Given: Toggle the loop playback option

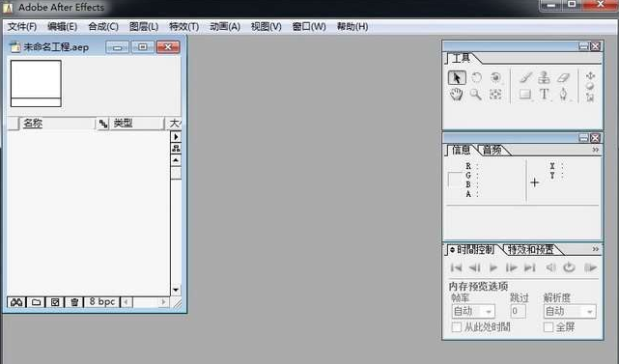Looking at the screenshot, I should (569, 267).
